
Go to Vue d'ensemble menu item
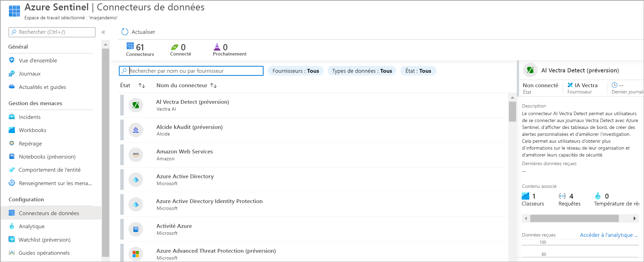click(38, 60)
